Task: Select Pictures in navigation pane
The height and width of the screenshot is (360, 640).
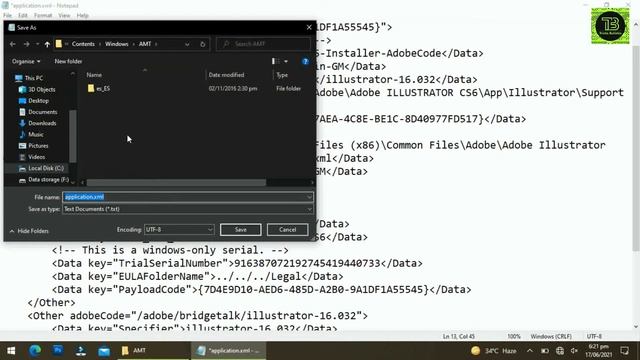Action: click(38, 146)
